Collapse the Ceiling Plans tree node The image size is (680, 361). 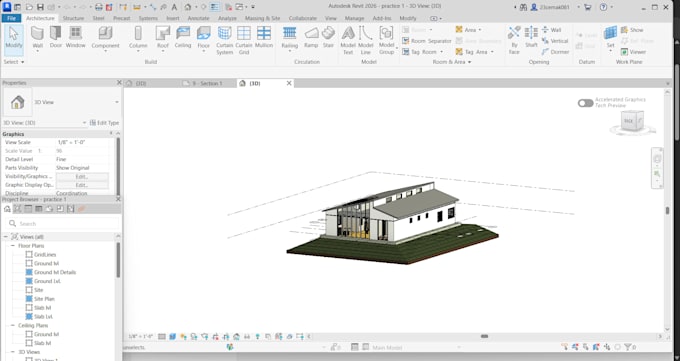point(13,325)
